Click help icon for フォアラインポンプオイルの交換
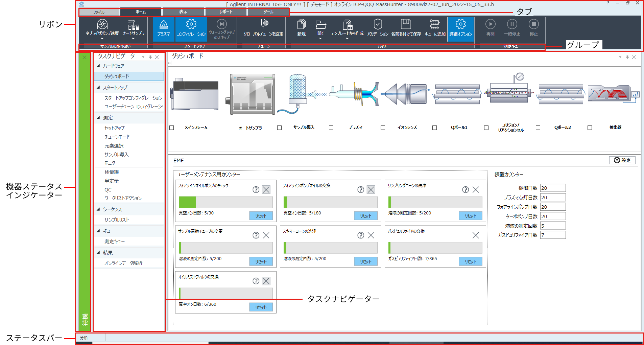Viewport: 644px width, 345px height. click(361, 190)
